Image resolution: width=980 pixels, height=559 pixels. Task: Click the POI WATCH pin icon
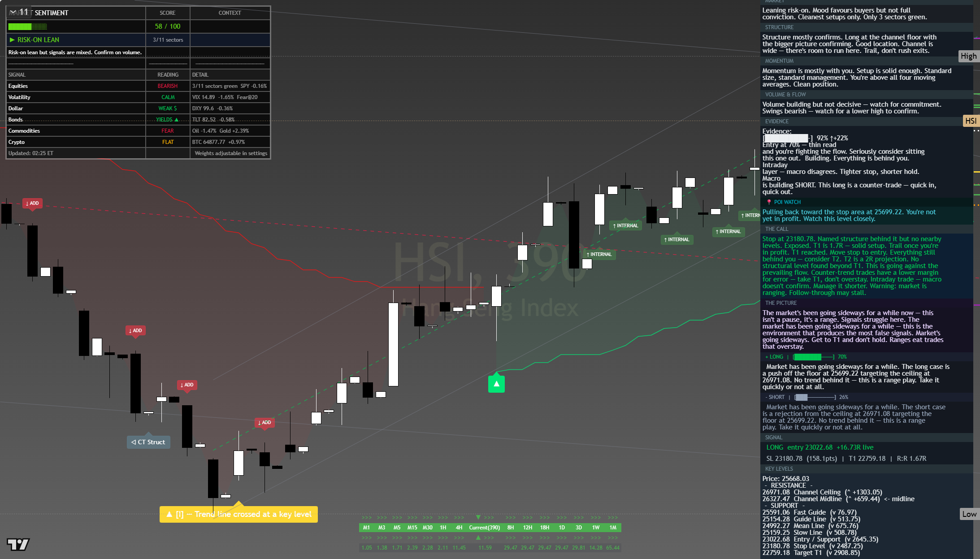pyautogui.click(x=769, y=202)
